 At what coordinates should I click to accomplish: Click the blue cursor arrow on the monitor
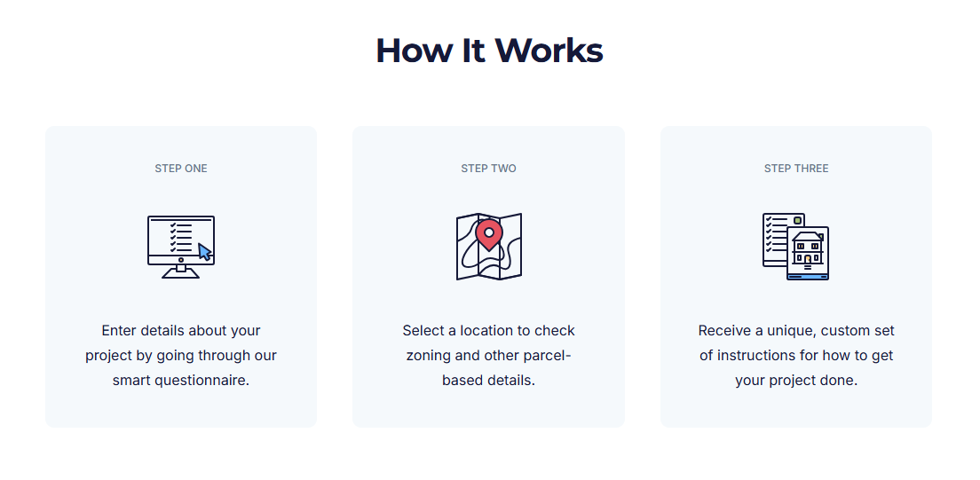click(205, 251)
